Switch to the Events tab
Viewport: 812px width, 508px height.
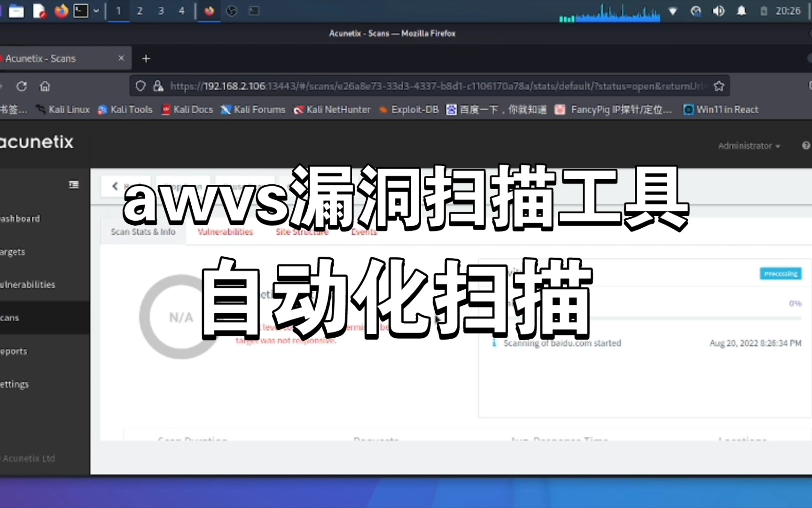(363, 231)
